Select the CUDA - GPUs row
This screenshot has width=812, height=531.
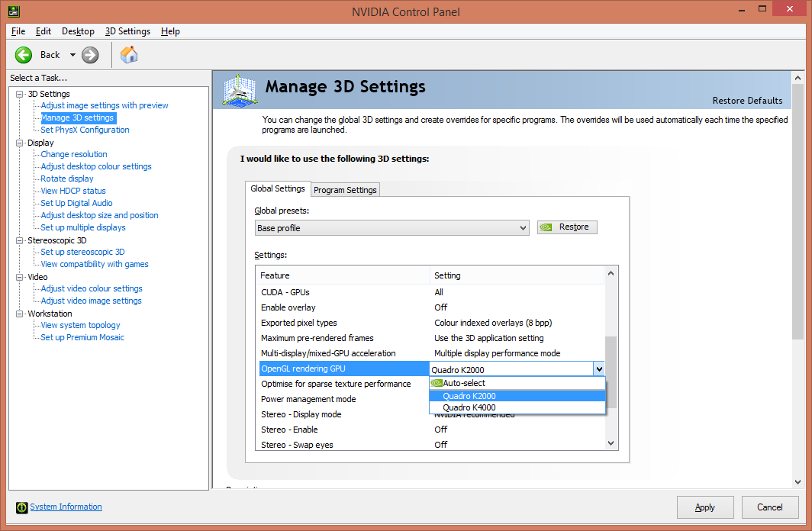click(x=430, y=292)
